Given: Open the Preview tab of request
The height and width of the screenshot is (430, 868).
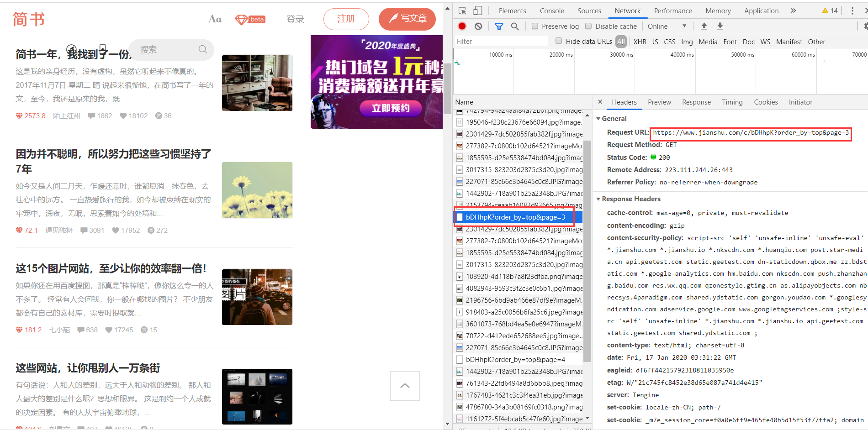Looking at the screenshot, I should point(659,102).
